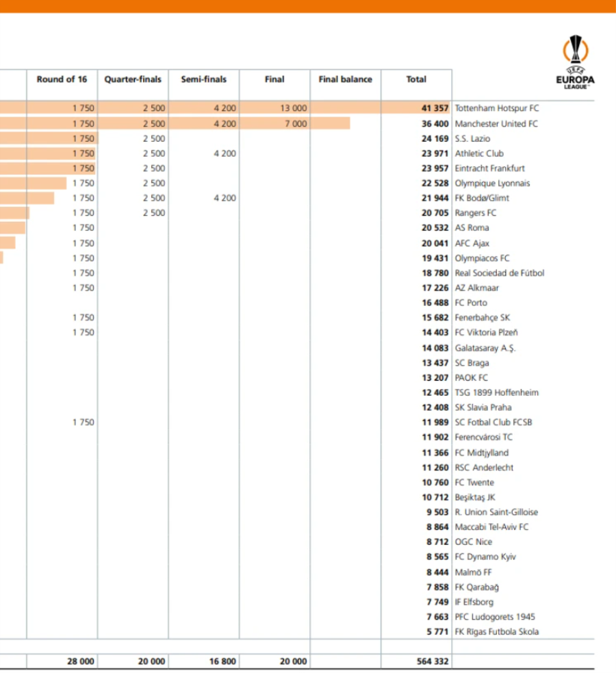Click the Round of 16 sum 28 000

pyautogui.click(x=81, y=662)
